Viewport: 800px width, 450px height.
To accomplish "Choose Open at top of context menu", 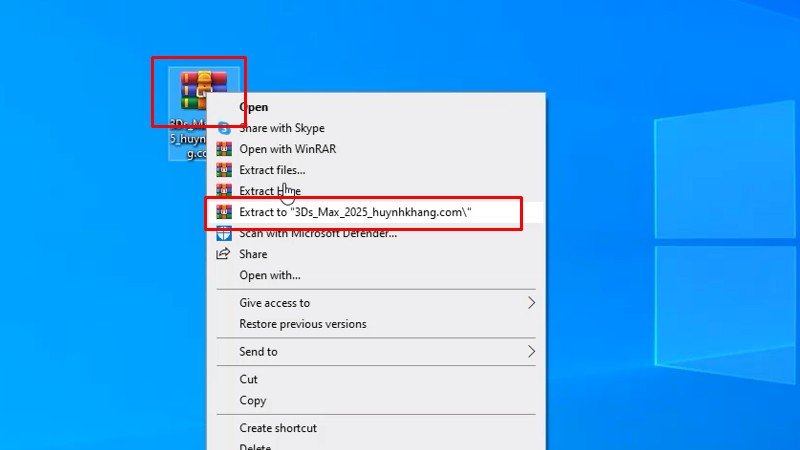I will point(253,107).
